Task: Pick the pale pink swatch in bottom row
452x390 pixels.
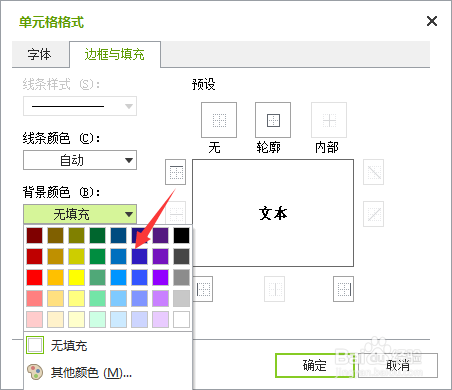Action: (x=35, y=319)
